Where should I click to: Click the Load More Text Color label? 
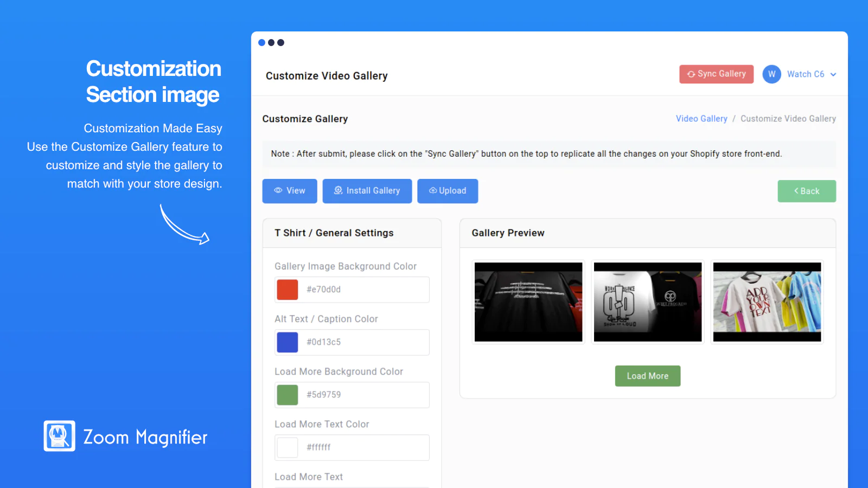pos(322,424)
